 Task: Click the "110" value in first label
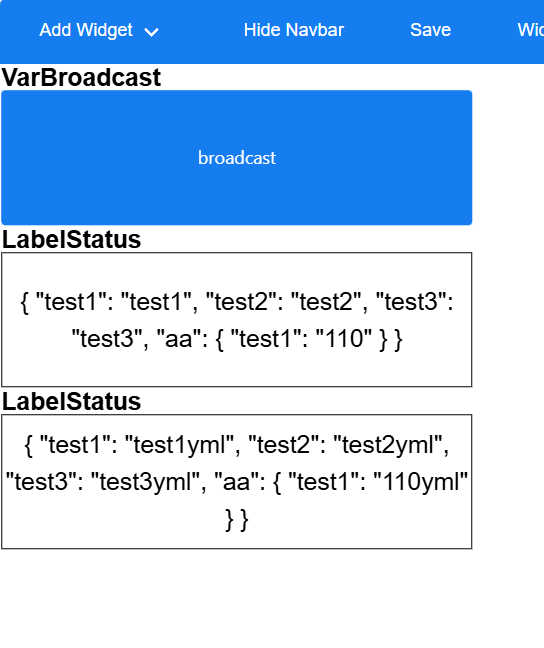[x=344, y=339]
